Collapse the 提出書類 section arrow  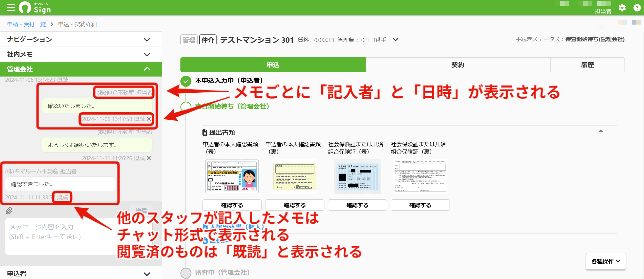pos(601,131)
